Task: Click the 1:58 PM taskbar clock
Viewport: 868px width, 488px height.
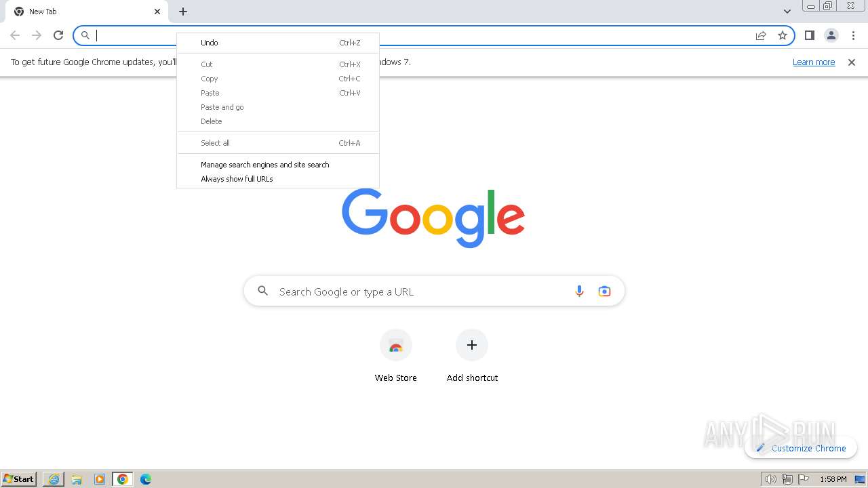Action: click(x=833, y=479)
